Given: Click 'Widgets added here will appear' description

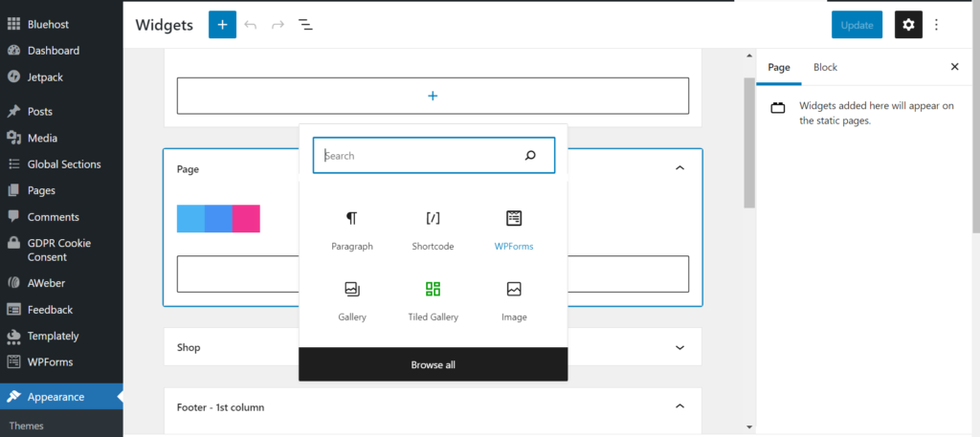Looking at the screenshot, I should point(877,113).
